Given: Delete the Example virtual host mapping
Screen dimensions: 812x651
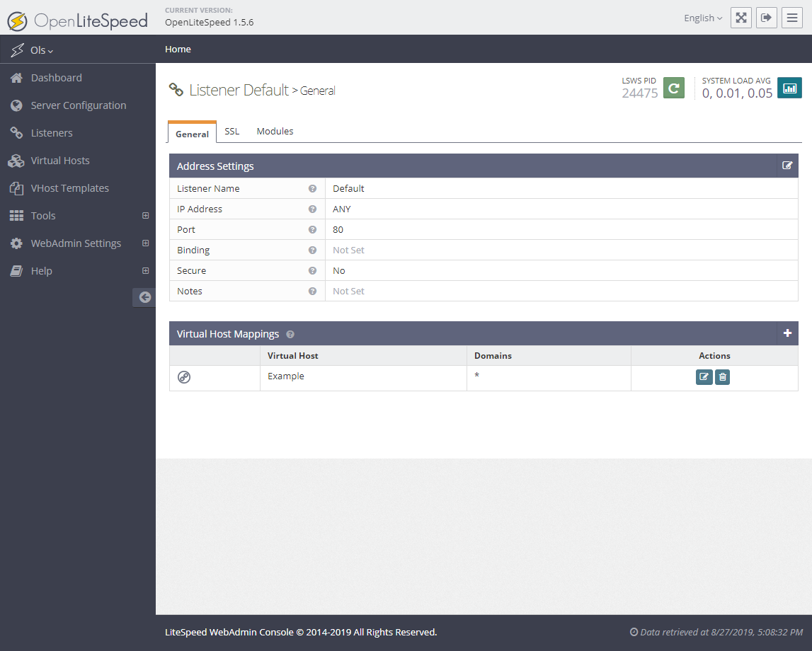Looking at the screenshot, I should [722, 376].
